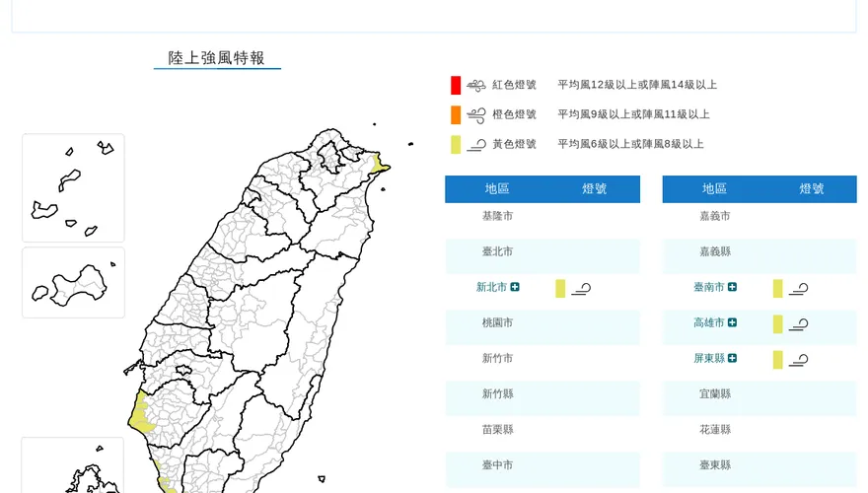The width and height of the screenshot is (868, 493).
Task: Click the 橙色燈號 legend label
Action: tap(514, 114)
